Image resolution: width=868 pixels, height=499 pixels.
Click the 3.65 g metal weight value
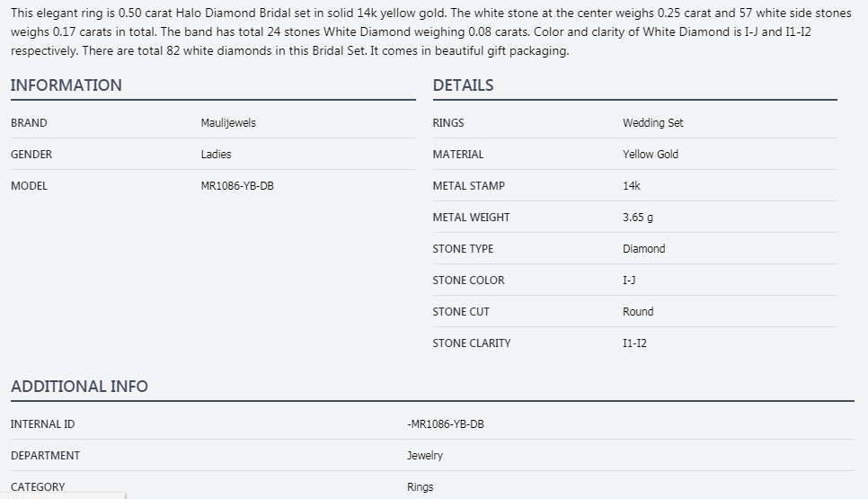[x=637, y=218]
